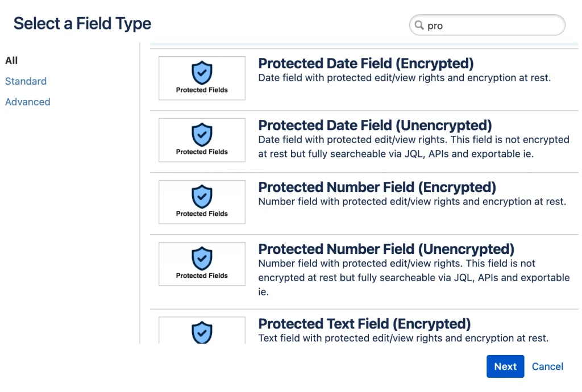Click the magnifier icon in the search box
The width and height of the screenshot is (582, 392).
pyautogui.click(x=419, y=25)
